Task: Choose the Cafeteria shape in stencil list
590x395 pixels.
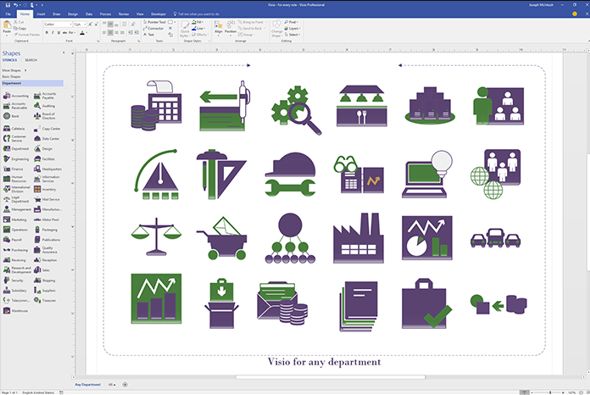Action: [14, 129]
